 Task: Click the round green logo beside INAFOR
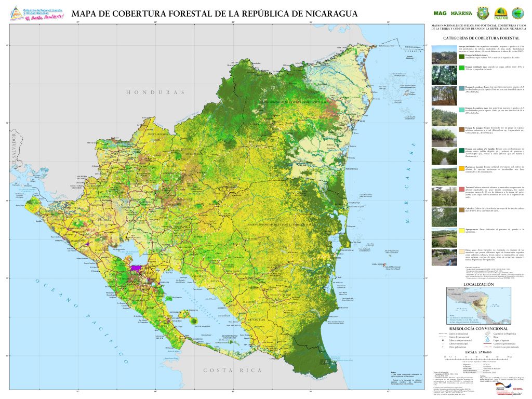pos(517,13)
